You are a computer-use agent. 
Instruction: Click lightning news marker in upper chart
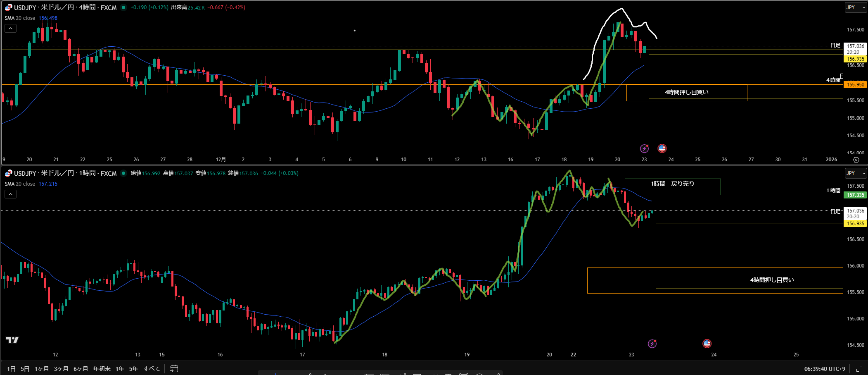644,148
